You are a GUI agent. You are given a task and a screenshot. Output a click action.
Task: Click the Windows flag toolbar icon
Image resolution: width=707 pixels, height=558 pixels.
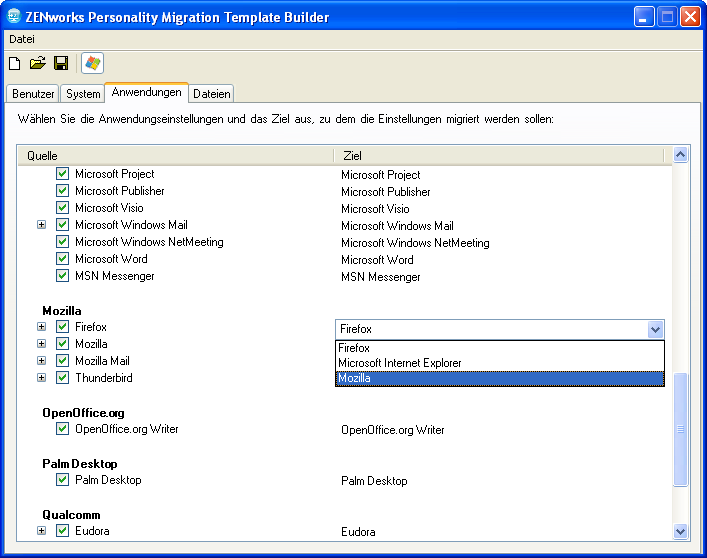tap(92, 63)
